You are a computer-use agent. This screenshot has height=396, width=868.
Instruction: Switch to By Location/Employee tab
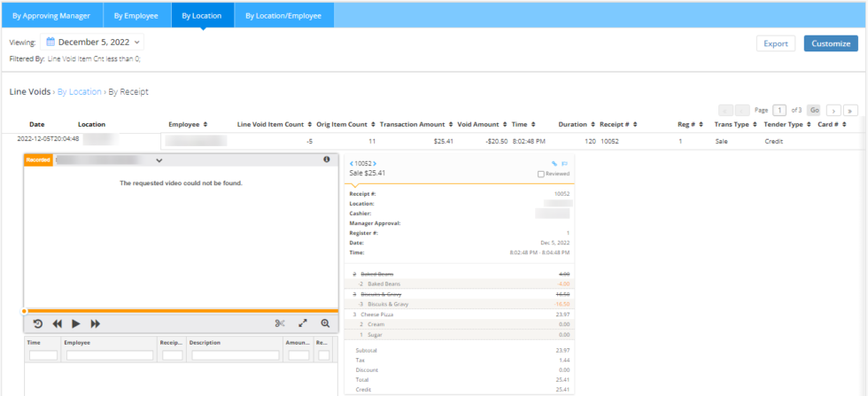(x=284, y=15)
